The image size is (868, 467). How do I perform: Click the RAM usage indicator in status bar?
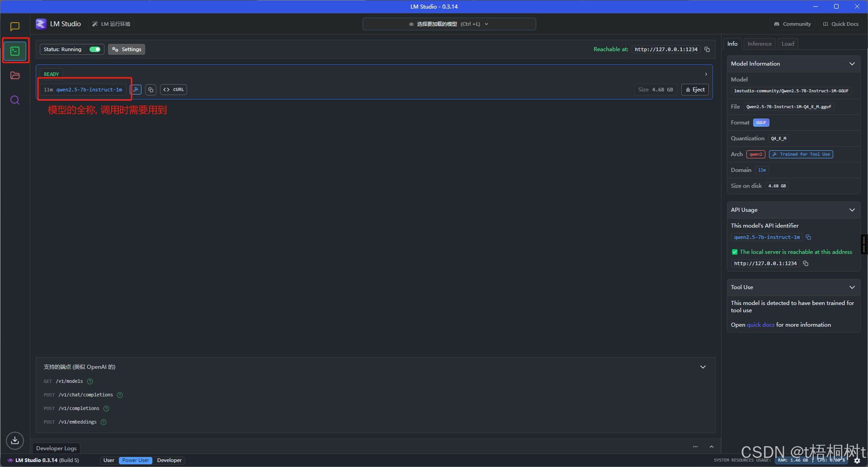coord(793,460)
